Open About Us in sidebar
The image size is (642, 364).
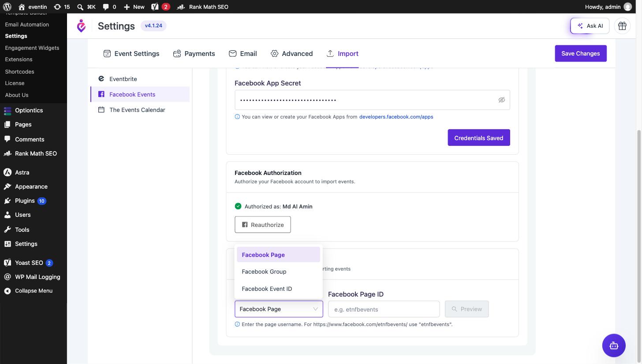pyautogui.click(x=17, y=95)
